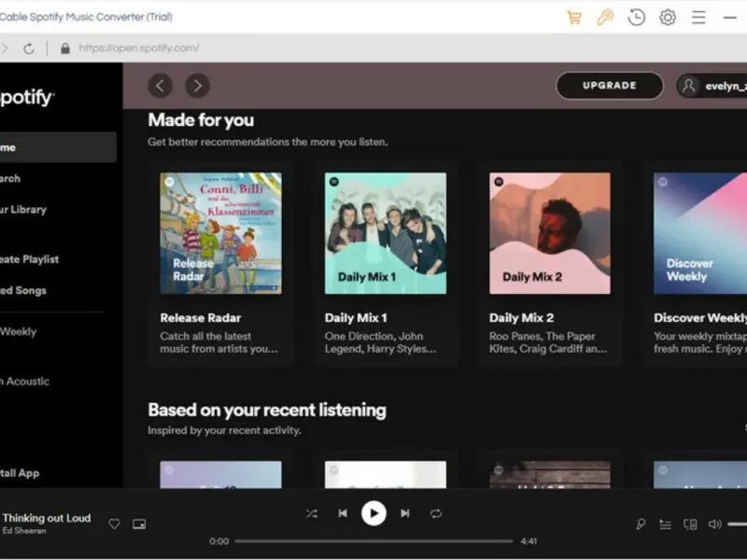The width and height of the screenshot is (747, 560).
Task: Click the Thinking out Loud song title
Action: [x=47, y=518]
